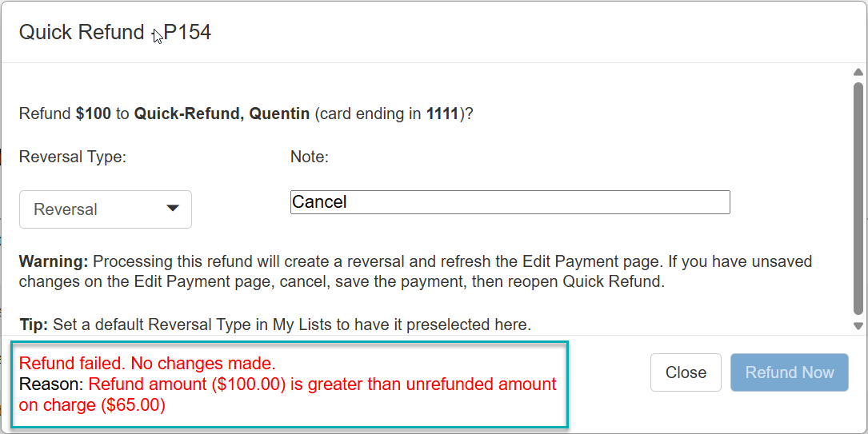Screen dimensions: 868x434
Task: Click the ($100.00) amount in the error reason
Action: tap(249, 384)
